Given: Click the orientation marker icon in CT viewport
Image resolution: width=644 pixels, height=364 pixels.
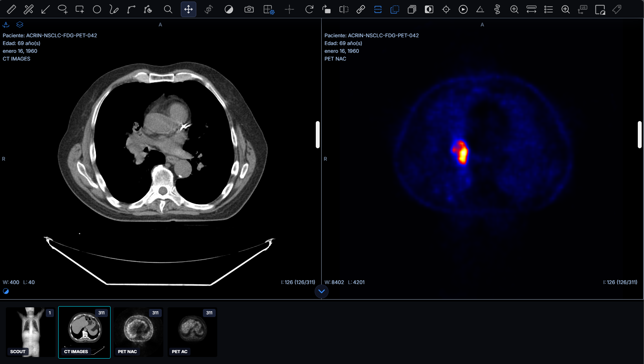Looking at the screenshot, I should [6, 24].
